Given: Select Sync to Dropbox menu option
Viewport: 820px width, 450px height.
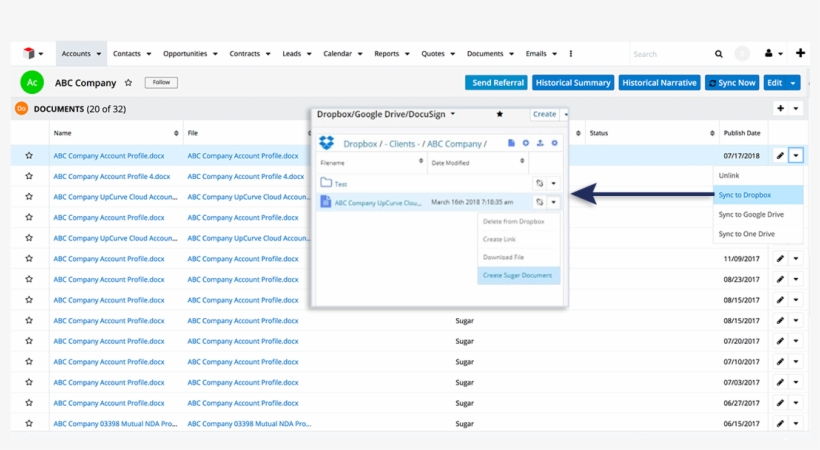Looking at the screenshot, I should click(758, 195).
